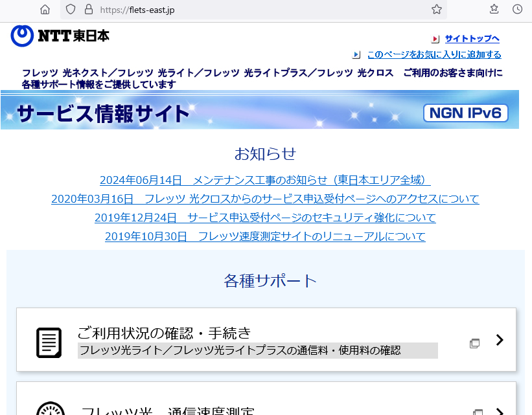Open the 2019年12月24日 セキュリティ強化 notice

pos(265,218)
